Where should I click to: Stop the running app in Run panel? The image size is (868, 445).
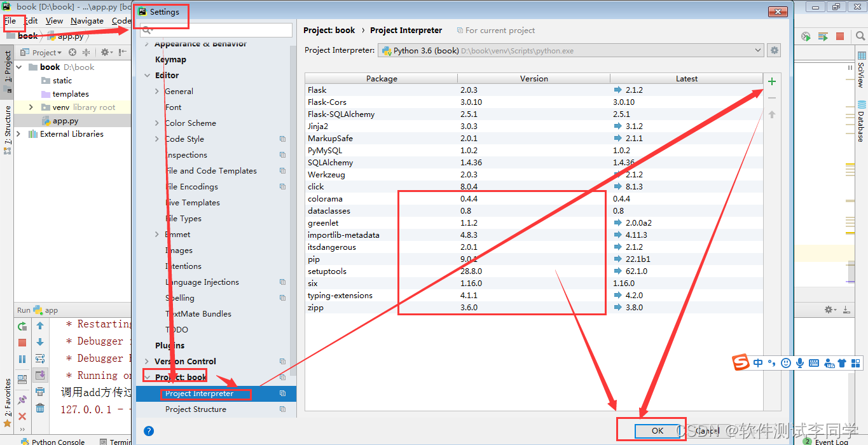22,343
